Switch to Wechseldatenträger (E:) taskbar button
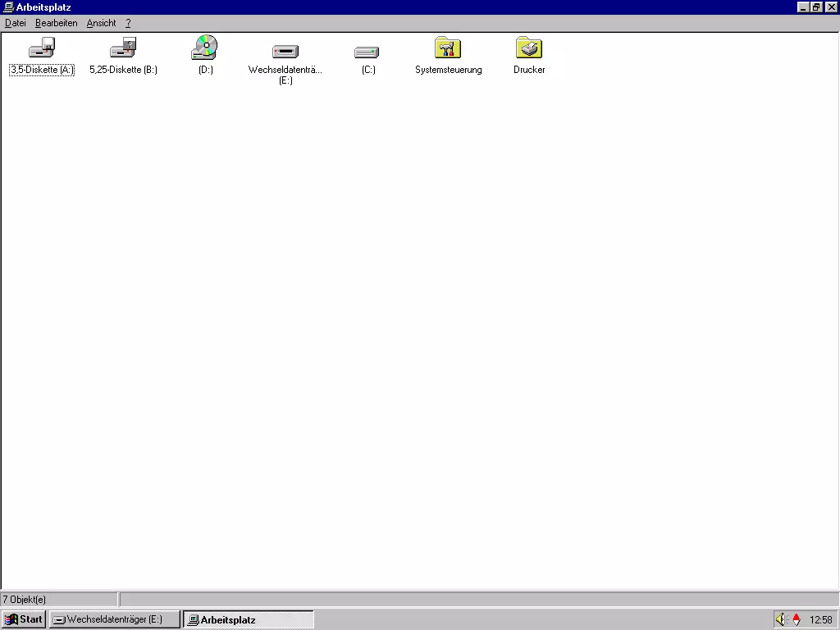The image size is (840, 630). pos(115,619)
